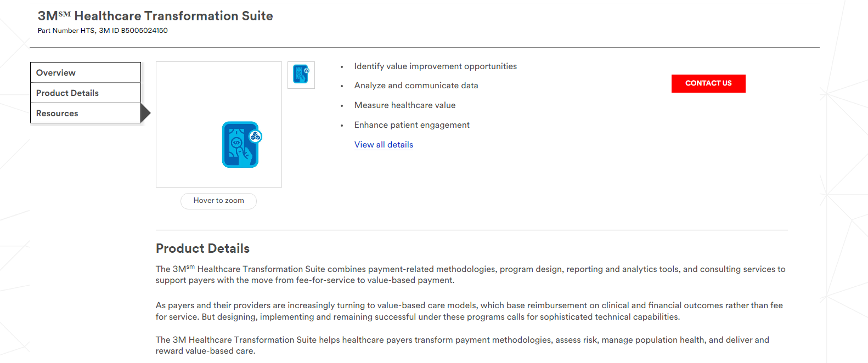Click the Part Number HTS text

click(x=66, y=31)
